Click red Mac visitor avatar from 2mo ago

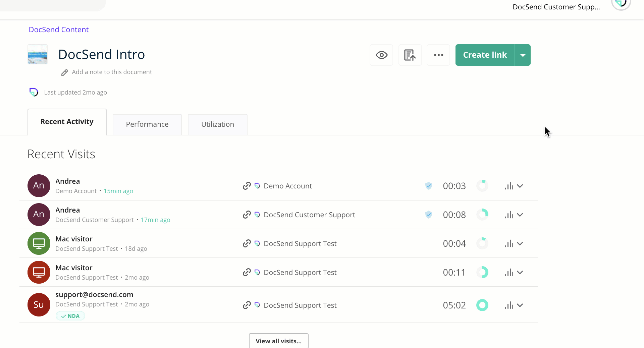39,272
